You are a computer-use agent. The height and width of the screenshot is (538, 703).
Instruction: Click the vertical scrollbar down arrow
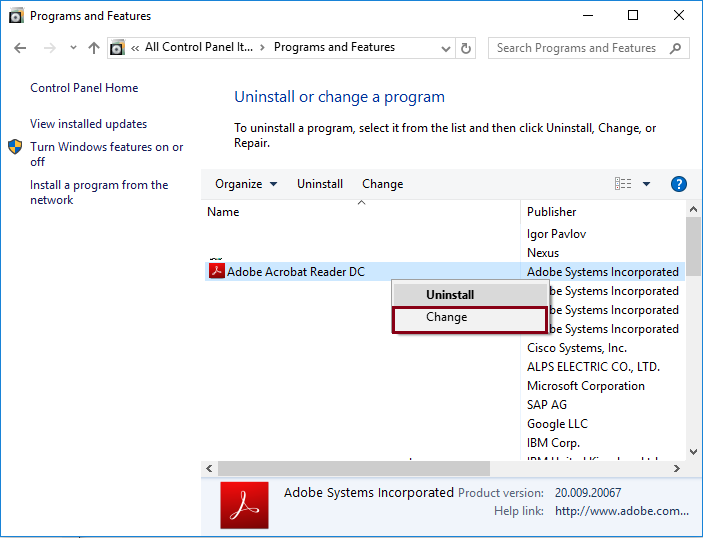693,451
